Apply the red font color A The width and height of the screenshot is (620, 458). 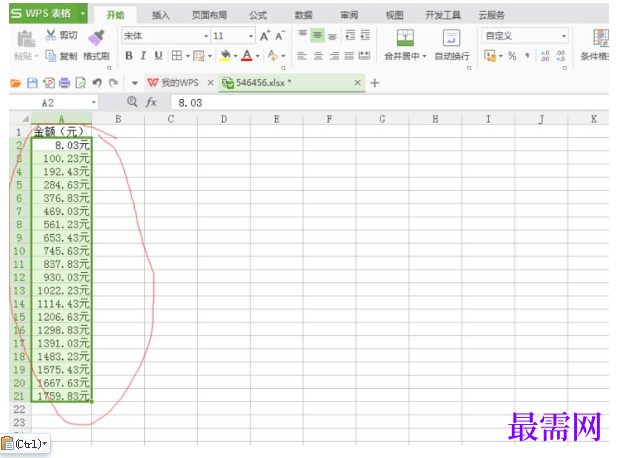click(x=247, y=56)
